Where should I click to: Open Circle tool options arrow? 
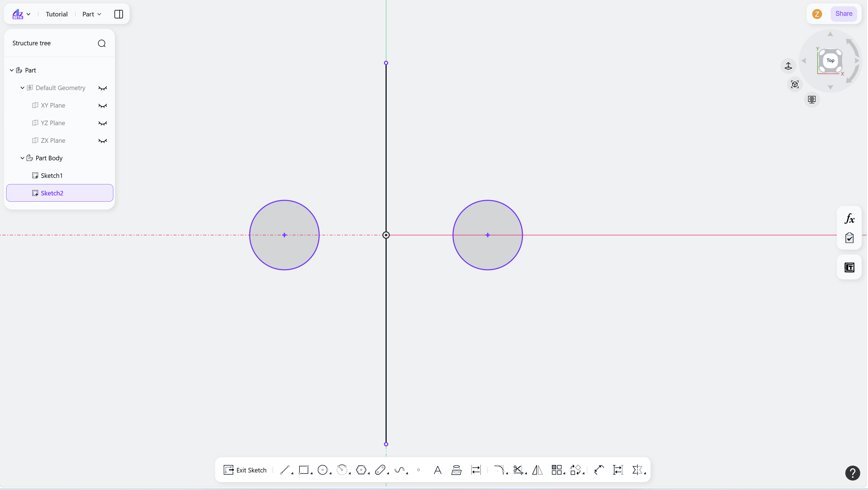(x=331, y=474)
